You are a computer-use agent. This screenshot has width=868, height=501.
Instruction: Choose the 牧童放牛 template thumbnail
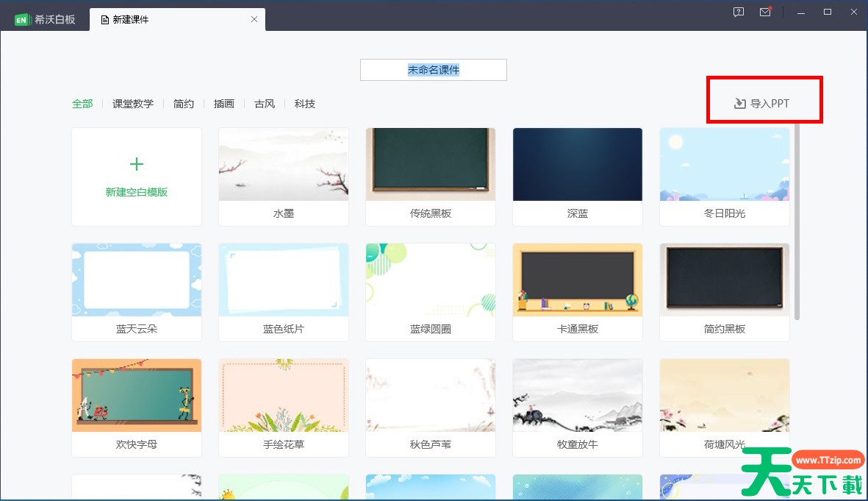578,395
